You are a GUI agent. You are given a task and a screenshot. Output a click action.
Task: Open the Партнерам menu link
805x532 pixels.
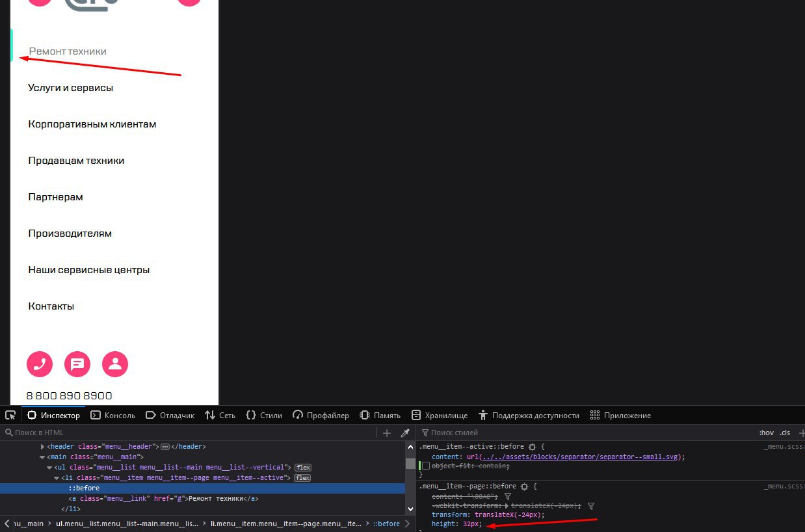[55, 197]
